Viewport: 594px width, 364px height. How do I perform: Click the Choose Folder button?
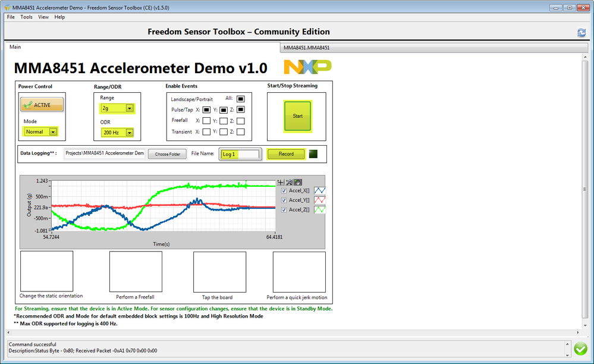click(x=168, y=154)
